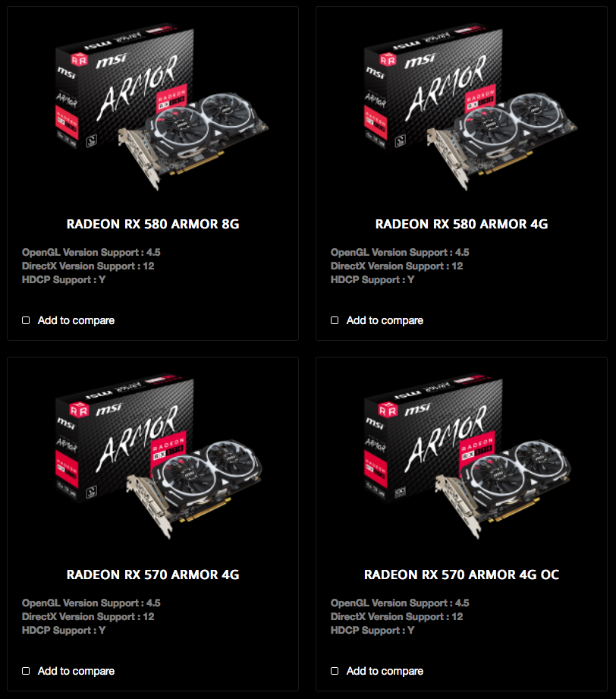Click the RX 570 Armor 4G OC product image

(x=468, y=457)
